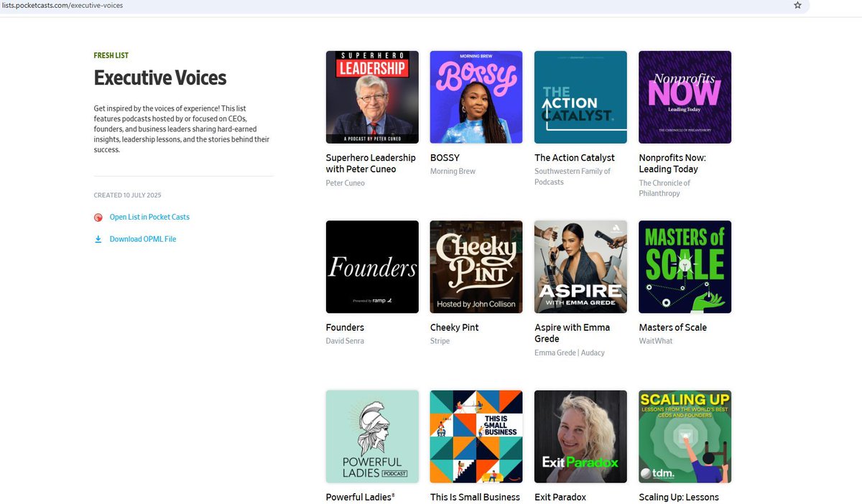The width and height of the screenshot is (862, 504).
Task: Click the OPML download arrow icon
Action: click(98, 239)
